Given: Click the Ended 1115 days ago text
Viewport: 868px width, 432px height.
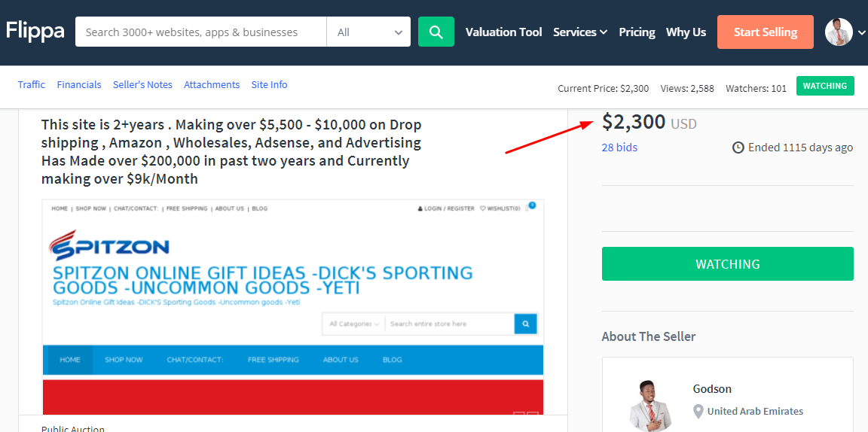Looking at the screenshot, I should pos(800,148).
